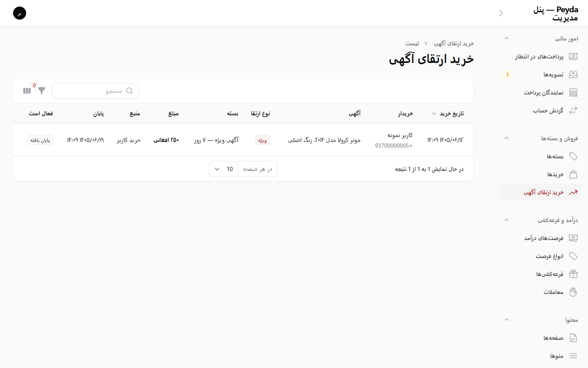Click the بسته‌ها tag icon
Screen dimensions: 588x368
(573, 156)
